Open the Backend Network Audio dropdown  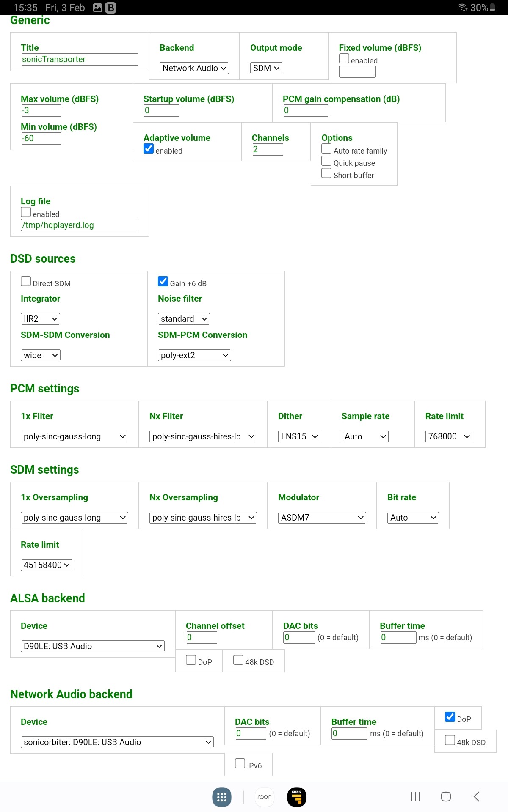pos(194,68)
